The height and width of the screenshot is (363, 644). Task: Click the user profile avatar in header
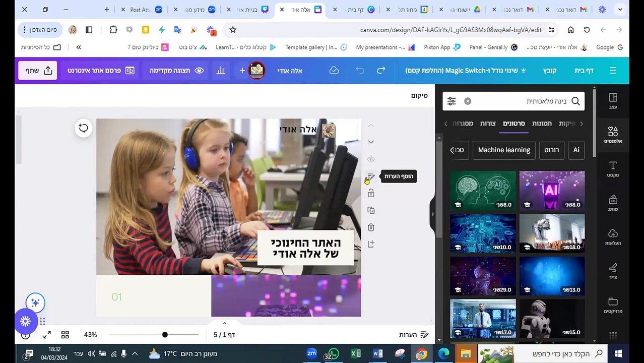(x=256, y=71)
